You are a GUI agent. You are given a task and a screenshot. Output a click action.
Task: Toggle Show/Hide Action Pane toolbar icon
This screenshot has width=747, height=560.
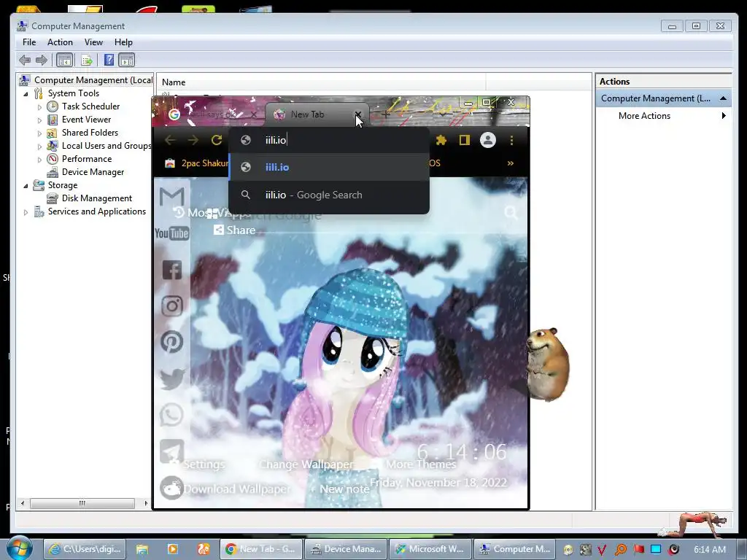pyautogui.click(x=127, y=60)
